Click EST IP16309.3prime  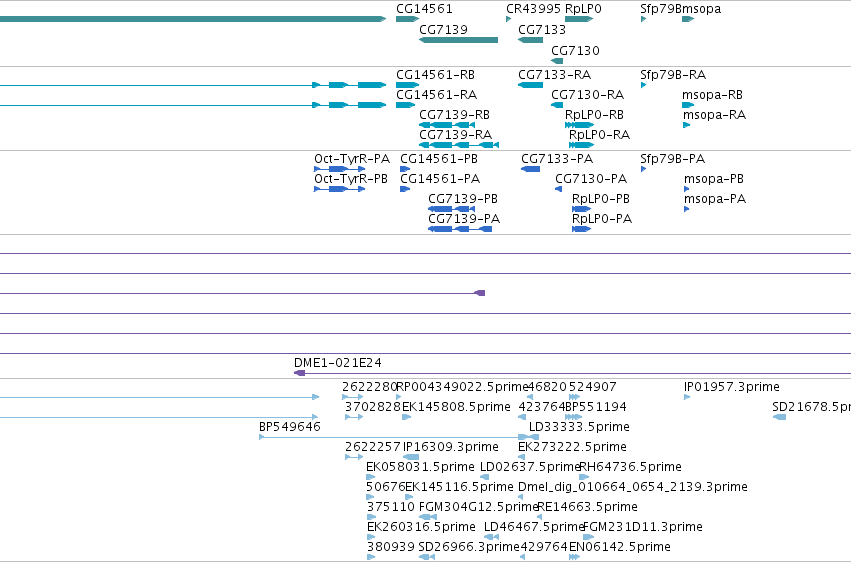click(451, 448)
